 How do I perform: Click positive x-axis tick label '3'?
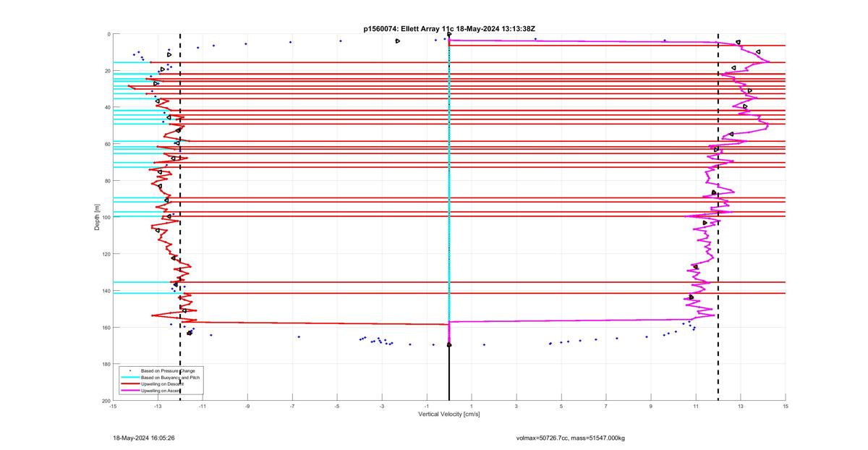click(x=516, y=406)
